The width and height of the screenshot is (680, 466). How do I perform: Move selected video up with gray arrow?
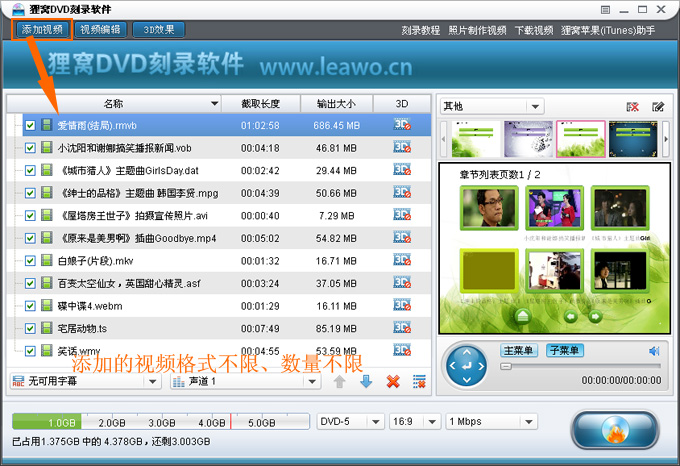click(340, 381)
